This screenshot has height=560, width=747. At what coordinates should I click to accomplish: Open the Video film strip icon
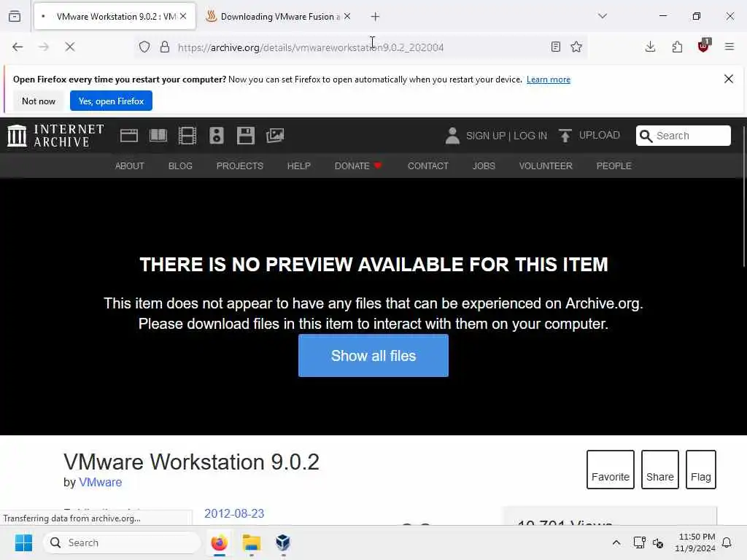click(187, 136)
